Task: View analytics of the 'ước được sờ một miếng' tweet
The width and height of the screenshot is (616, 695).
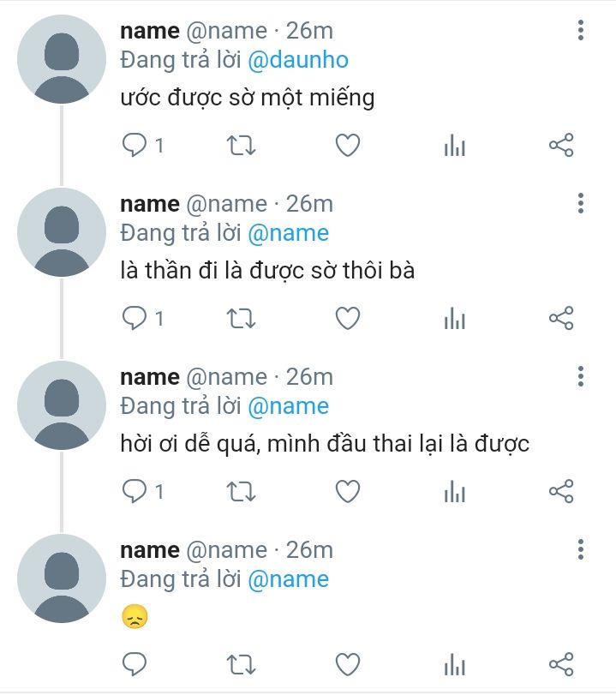Action: pos(455,146)
